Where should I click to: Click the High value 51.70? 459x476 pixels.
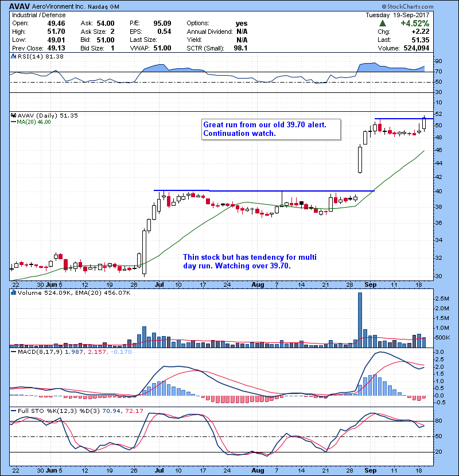click(x=56, y=32)
